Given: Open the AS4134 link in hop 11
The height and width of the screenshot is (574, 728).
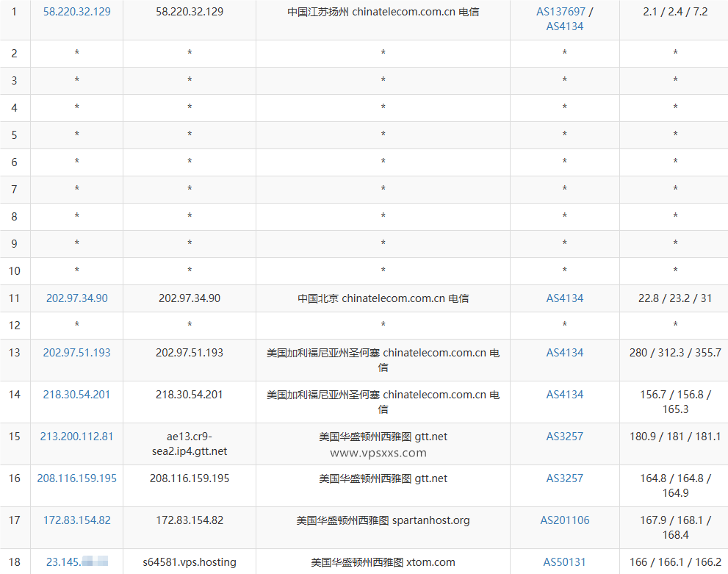Looking at the screenshot, I should [565, 298].
